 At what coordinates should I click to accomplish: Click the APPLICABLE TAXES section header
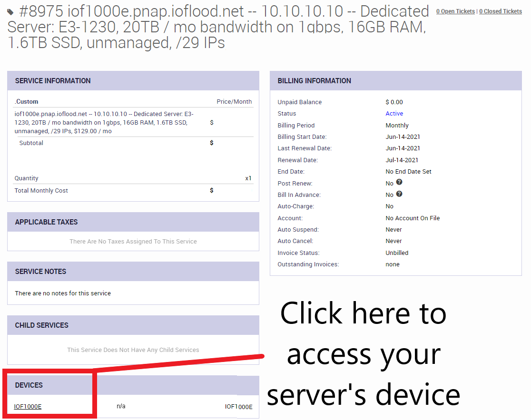(46, 222)
